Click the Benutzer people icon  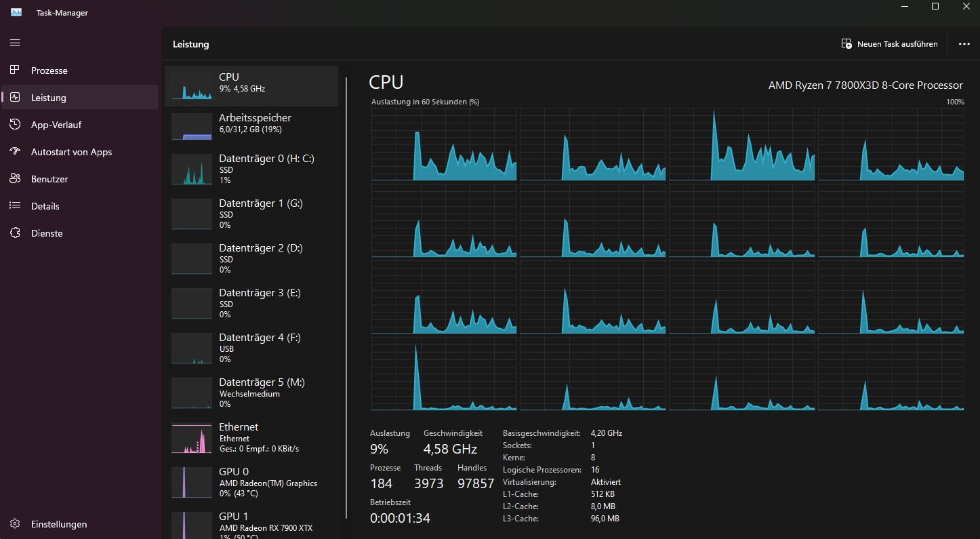[x=15, y=178]
